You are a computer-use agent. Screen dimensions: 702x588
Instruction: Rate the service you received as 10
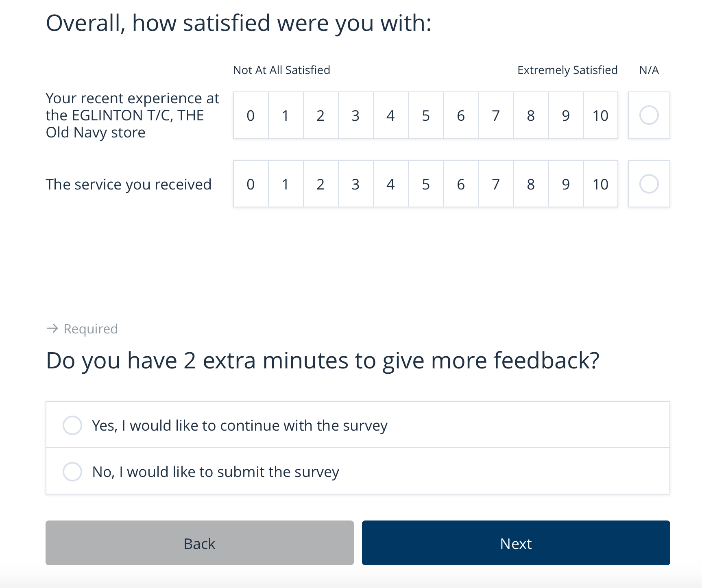click(600, 184)
